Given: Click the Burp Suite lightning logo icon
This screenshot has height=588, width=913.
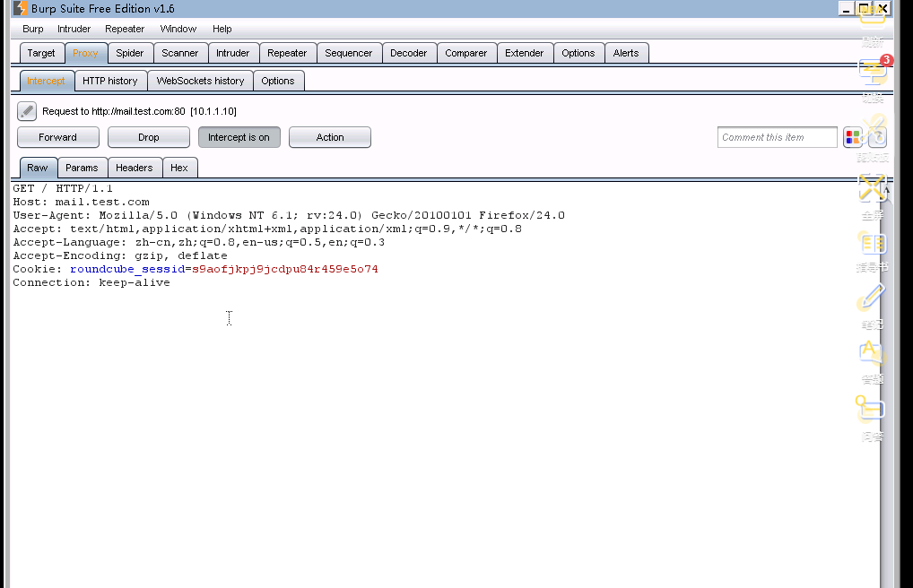Looking at the screenshot, I should [x=21, y=8].
